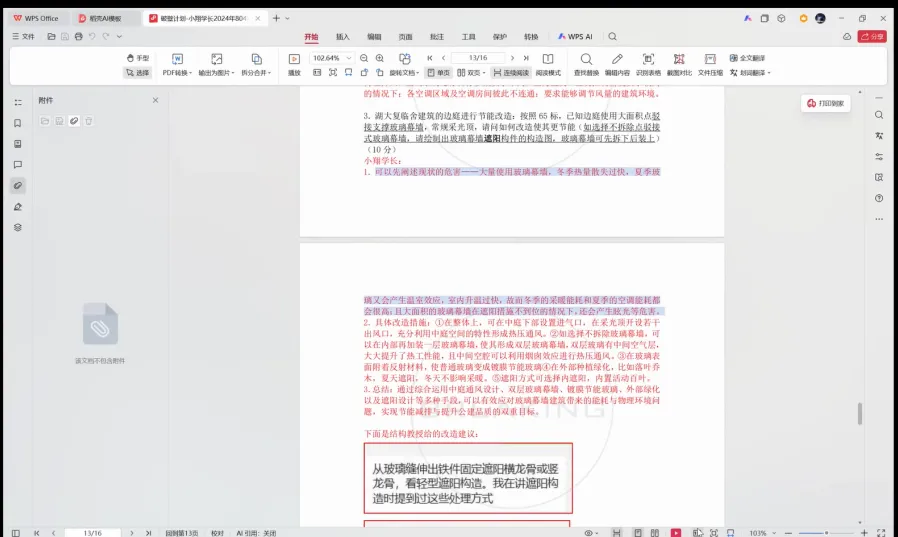
Task: Open the WPS AI tab
Action: (575, 37)
